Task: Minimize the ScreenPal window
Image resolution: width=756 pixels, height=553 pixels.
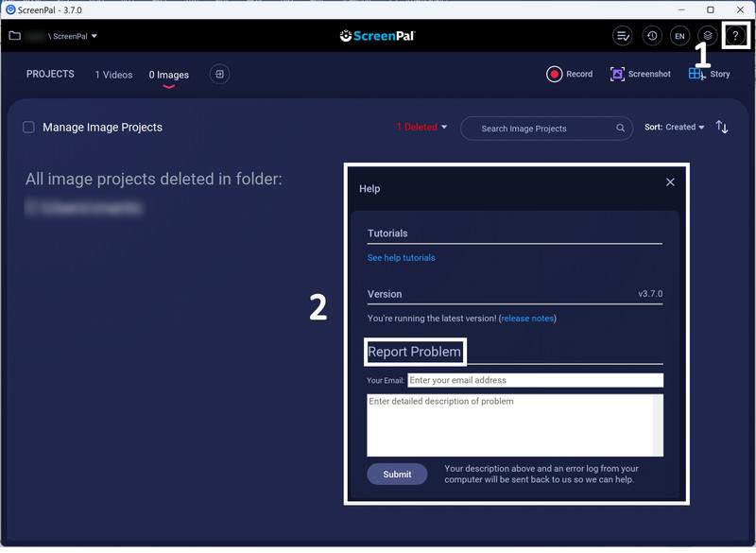Action: tap(681, 9)
